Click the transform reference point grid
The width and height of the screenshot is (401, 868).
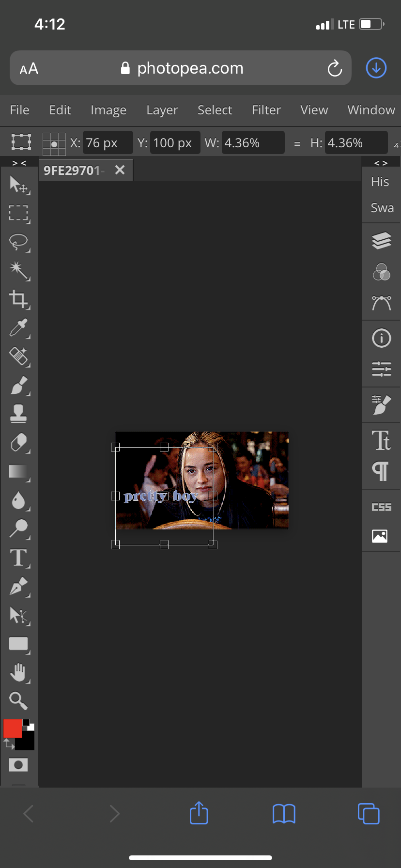coord(54,144)
